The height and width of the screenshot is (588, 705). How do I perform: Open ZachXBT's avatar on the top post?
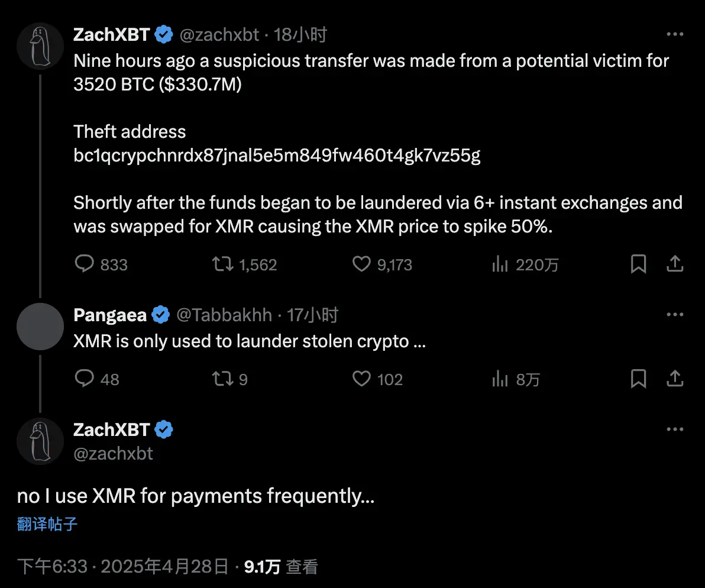40,46
